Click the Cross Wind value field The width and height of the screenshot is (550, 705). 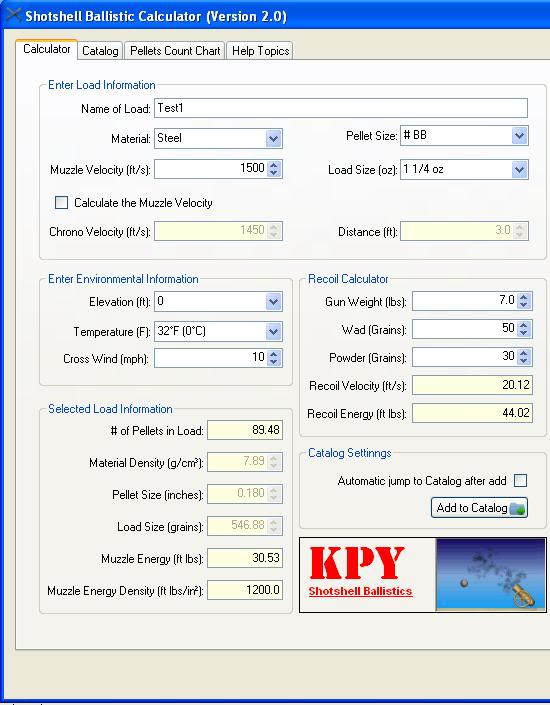[210, 358]
